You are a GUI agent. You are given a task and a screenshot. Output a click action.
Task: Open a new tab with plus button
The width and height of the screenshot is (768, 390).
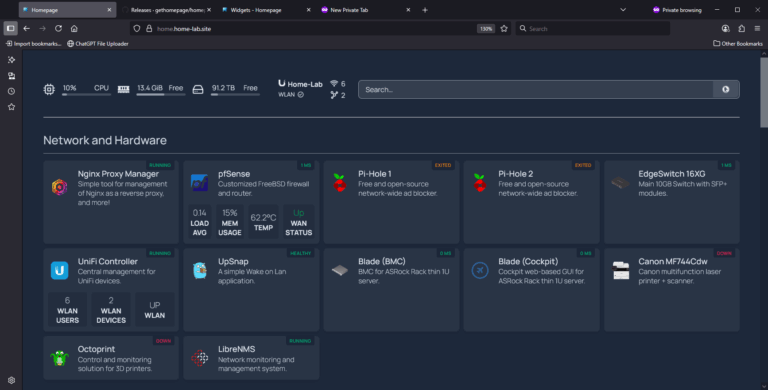(x=425, y=10)
